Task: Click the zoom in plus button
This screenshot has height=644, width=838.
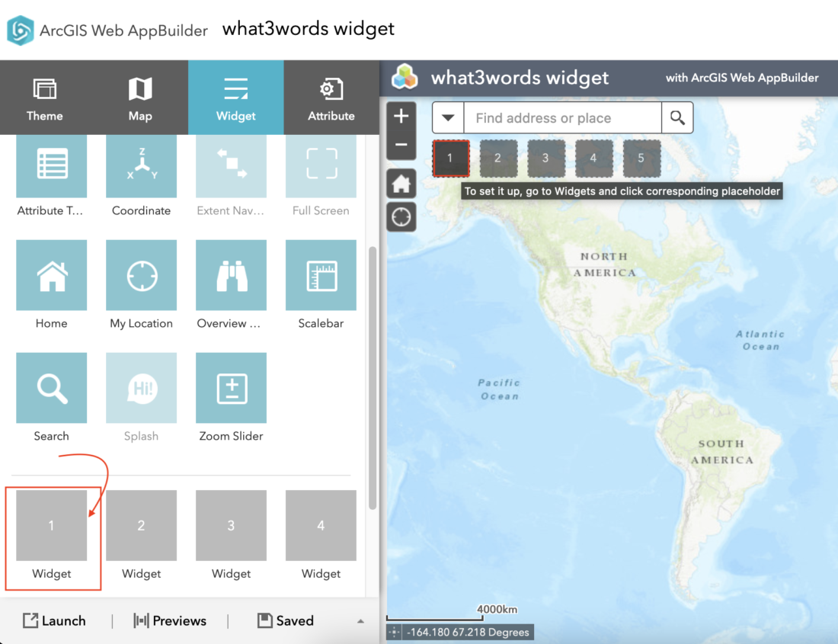Action: point(401,116)
